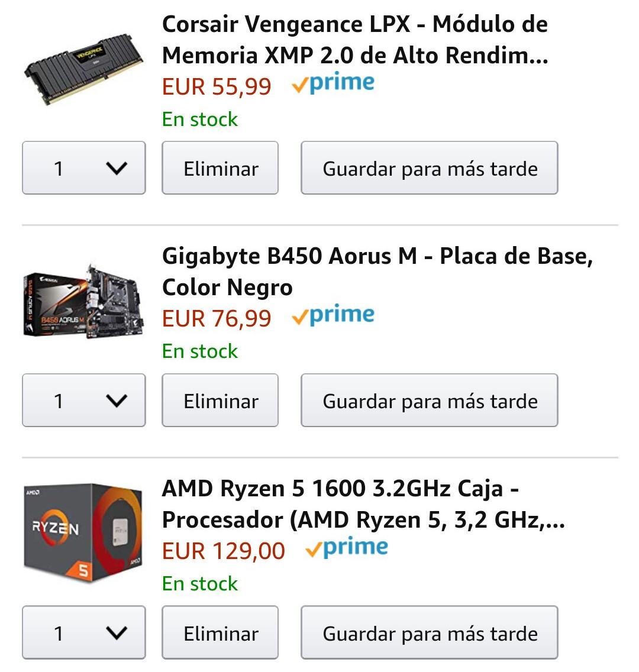639x672 pixels.
Task: Expand the quantity dropdown for AMD Ryzen 5
Action: tap(83, 632)
